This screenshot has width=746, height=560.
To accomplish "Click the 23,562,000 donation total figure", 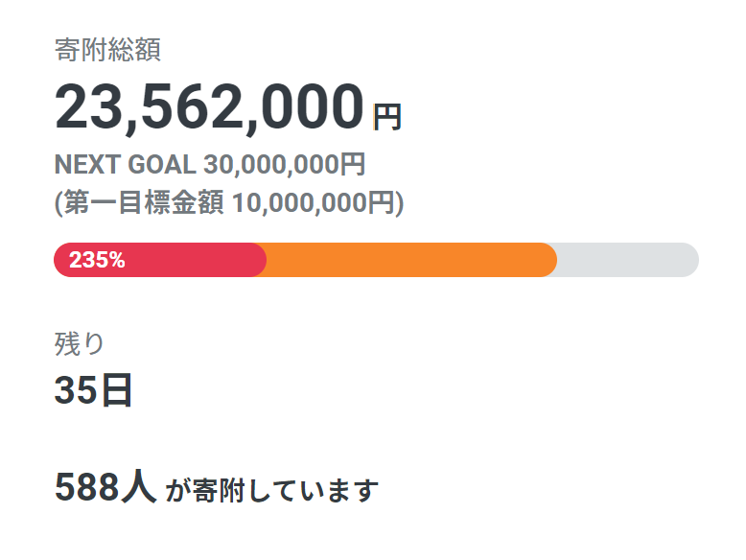I will point(209,107).
